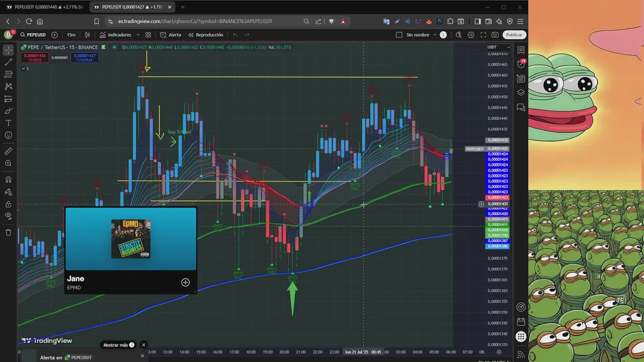
Task: Open the news list sidebar icon
Action: tap(521, 78)
